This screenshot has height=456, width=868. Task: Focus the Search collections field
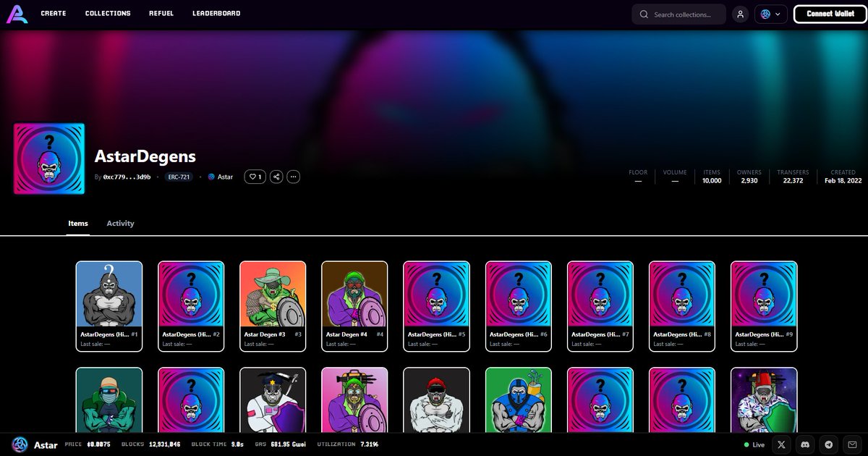(x=678, y=14)
